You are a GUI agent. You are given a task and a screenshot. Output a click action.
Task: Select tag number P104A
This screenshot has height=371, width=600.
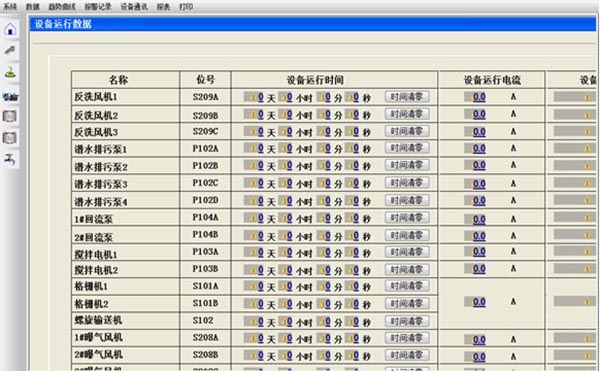pyautogui.click(x=205, y=217)
